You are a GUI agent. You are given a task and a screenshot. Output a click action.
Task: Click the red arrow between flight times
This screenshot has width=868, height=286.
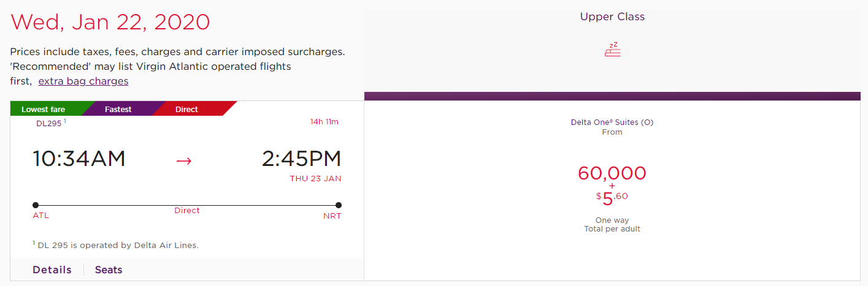184,160
